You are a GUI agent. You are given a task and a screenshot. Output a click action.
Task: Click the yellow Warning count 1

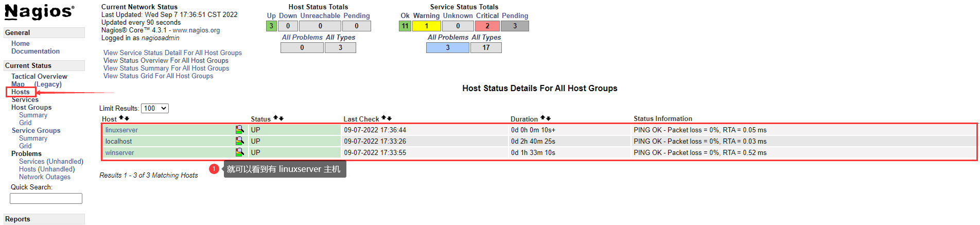(426, 26)
